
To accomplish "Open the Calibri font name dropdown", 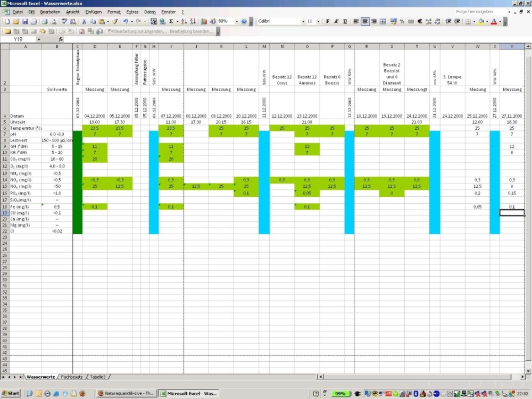I will pos(303,22).
